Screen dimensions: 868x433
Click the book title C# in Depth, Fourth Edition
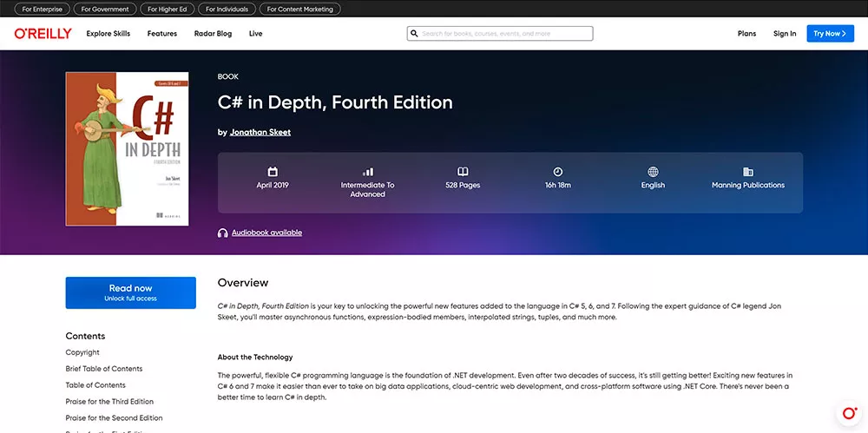click(335, 102)
